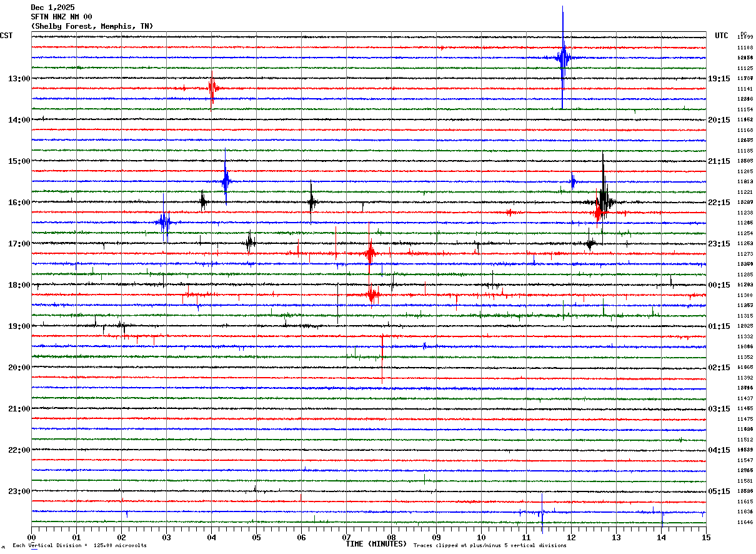Click the 15:00 CST row label
Image resolution: width=756 pixels, height=554 pixels.
point(19,161)
